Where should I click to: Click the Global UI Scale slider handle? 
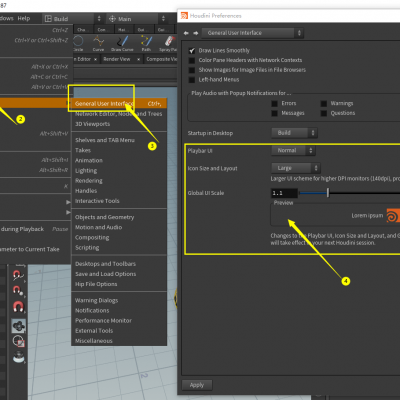click(328, 192)
